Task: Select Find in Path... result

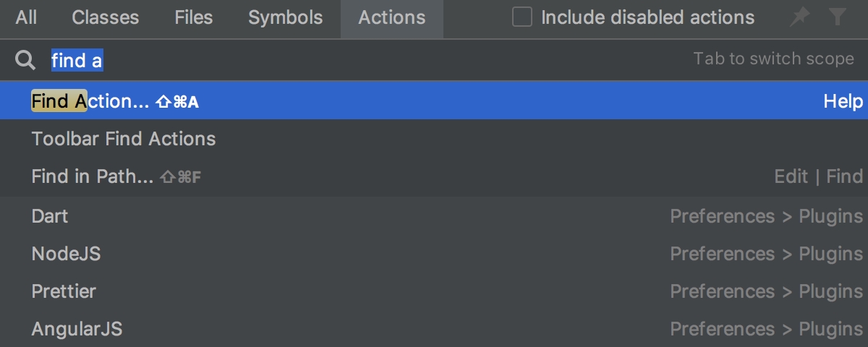Action: tap(93, 176)
